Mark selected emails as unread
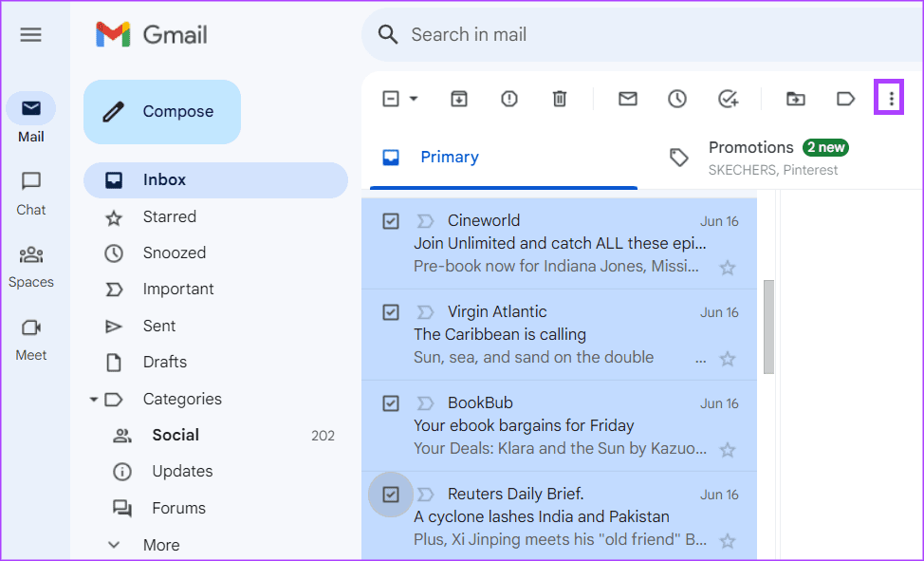This screenshot has height=561, width=924. (x=628, y=99)
